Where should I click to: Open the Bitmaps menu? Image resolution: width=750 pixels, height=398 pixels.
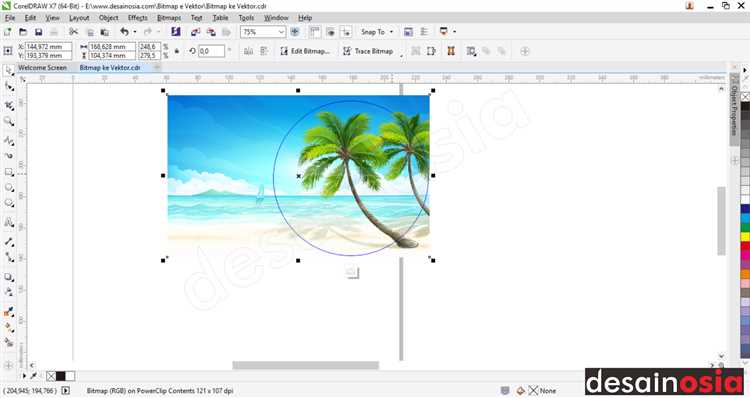click(x=169, y=18)
